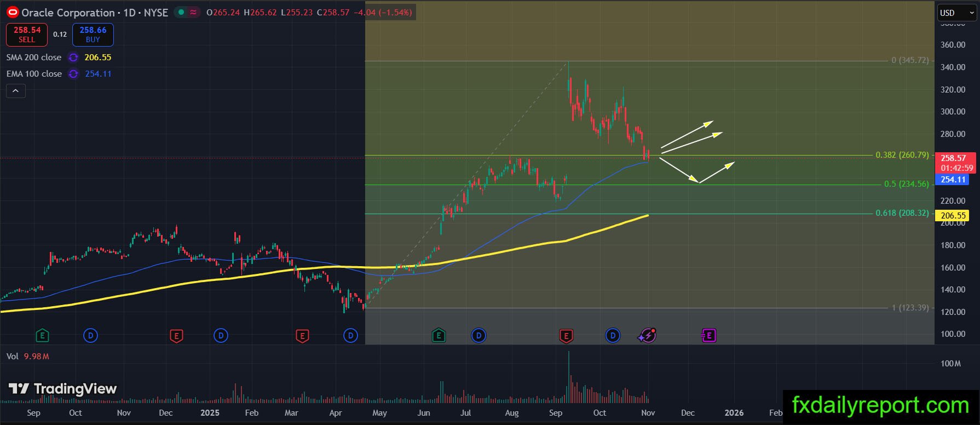
Task: Click the red current price label 258.57
Action: pos(956,163)
